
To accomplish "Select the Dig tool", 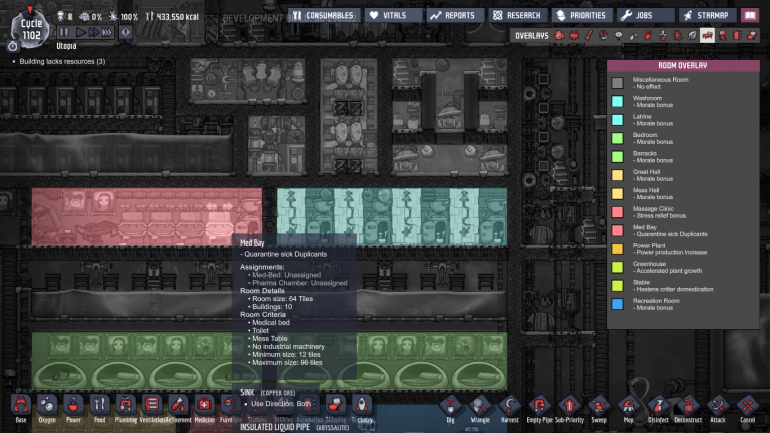I will (450, 408).
